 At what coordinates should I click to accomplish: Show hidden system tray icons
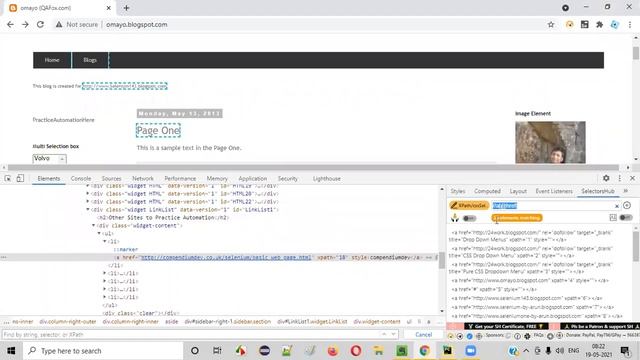[526, 351]
